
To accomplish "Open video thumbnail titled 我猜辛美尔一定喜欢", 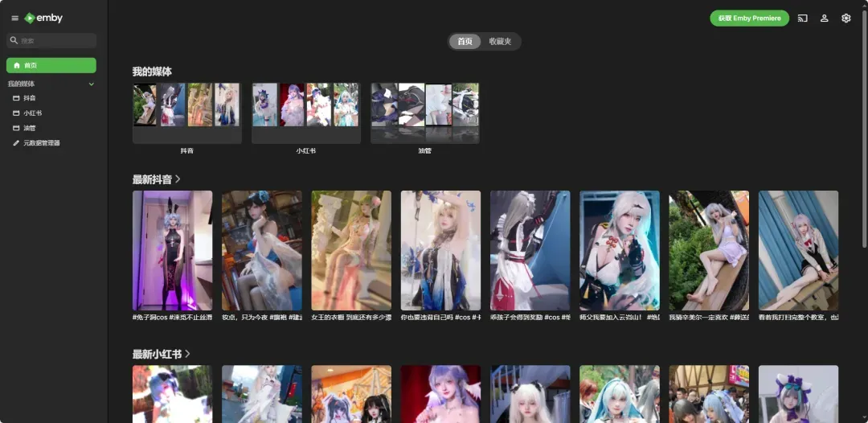I will pyautogui.click(x=709, y=250).
